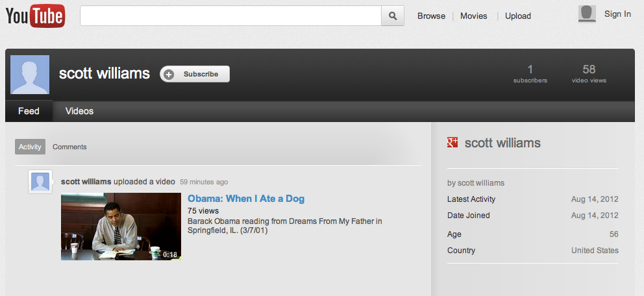The height and width of the screenshot is (296, 644).
Task: Open the Upload page
Action: point(517,16)
